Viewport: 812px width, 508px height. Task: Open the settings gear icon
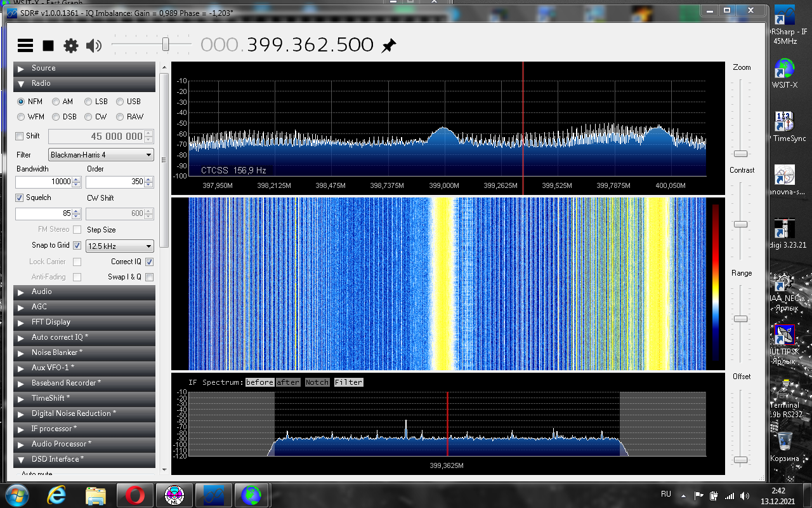(x=71, y=45)
